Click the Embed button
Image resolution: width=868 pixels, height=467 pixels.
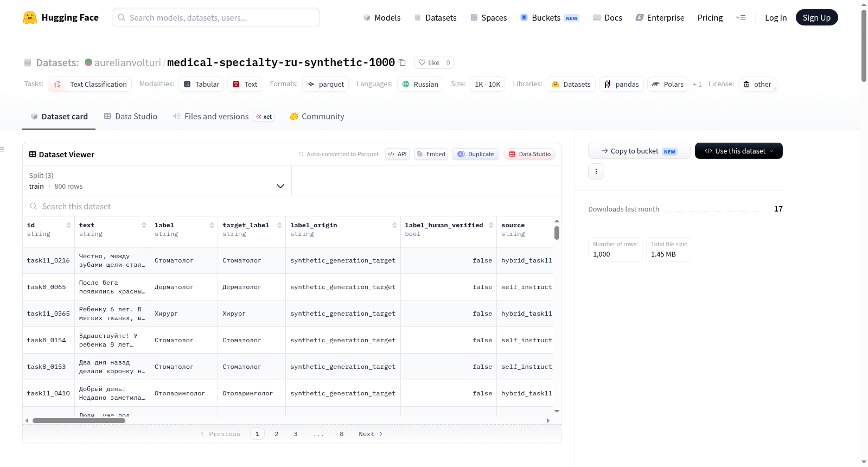[431, 154]
